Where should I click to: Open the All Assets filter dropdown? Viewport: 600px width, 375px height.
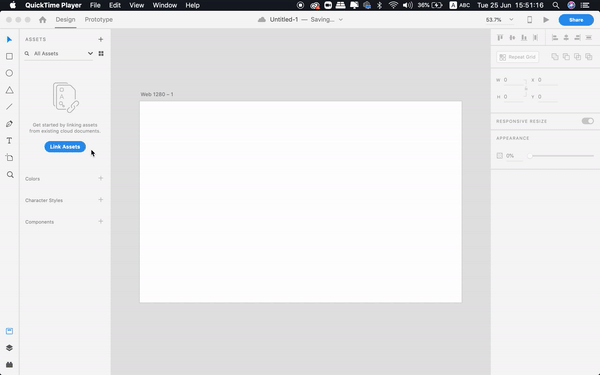coord(90,54)
